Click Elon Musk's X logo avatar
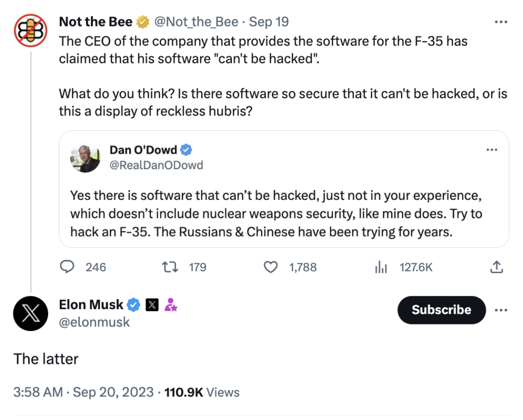 [x=30, y=313]
